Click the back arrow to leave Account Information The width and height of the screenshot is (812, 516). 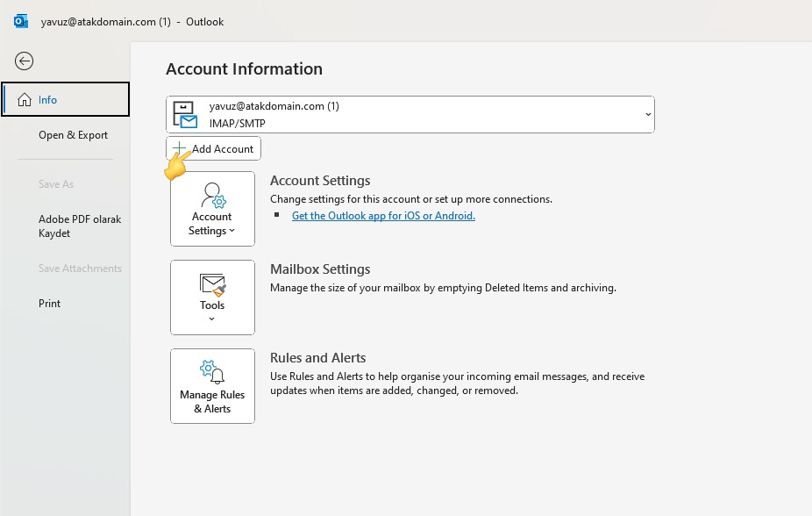pyautogui.click(x=24, y=61)
